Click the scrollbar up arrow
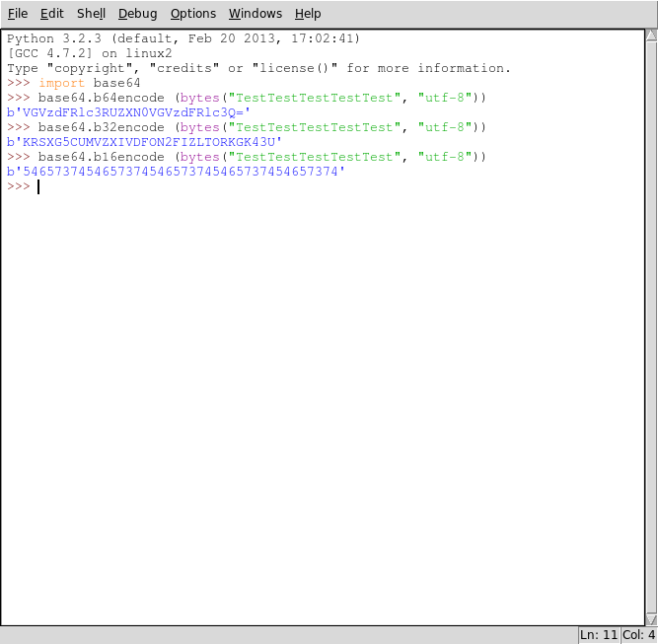Screen dimensions: 658x644 [651, 36]
